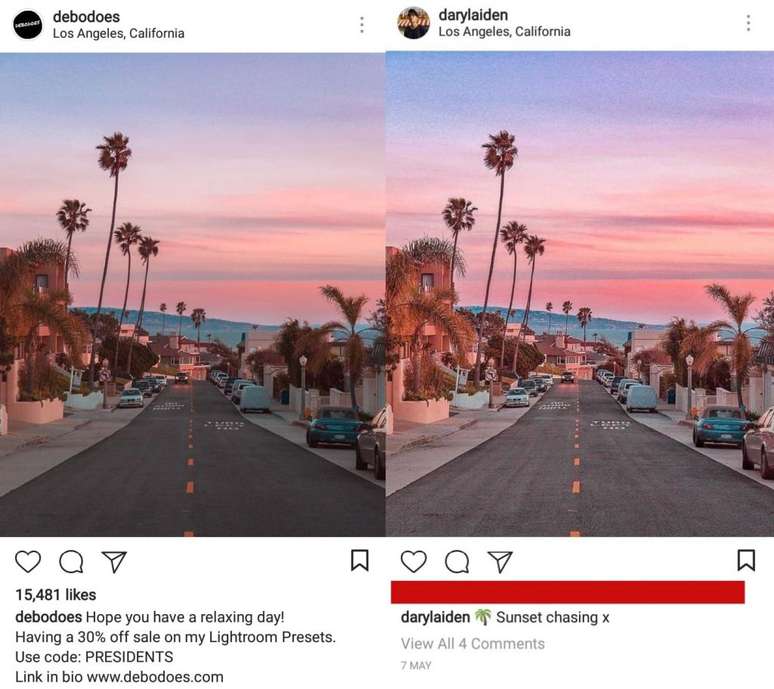This screenshot has width=774, height=689.
Task: Send the darylaiden post via share icon
Action: [x=500, y=561]
